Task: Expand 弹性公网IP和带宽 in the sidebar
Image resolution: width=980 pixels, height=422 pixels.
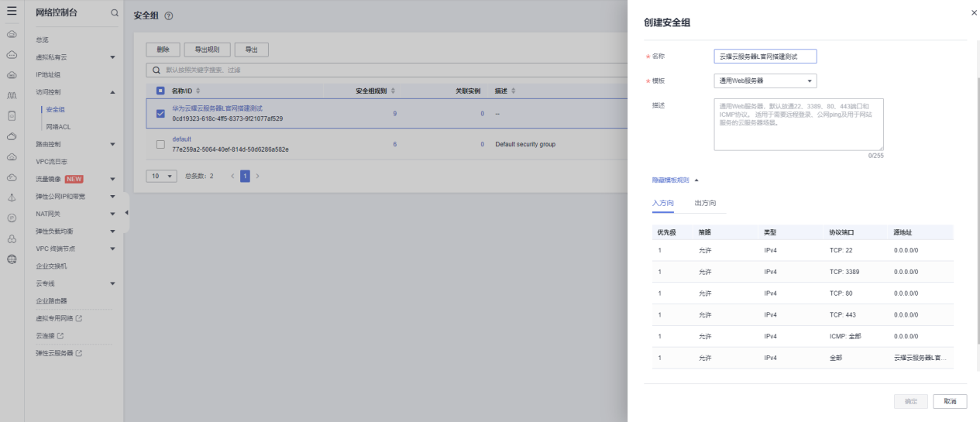Action: click(x=112, y=197)
